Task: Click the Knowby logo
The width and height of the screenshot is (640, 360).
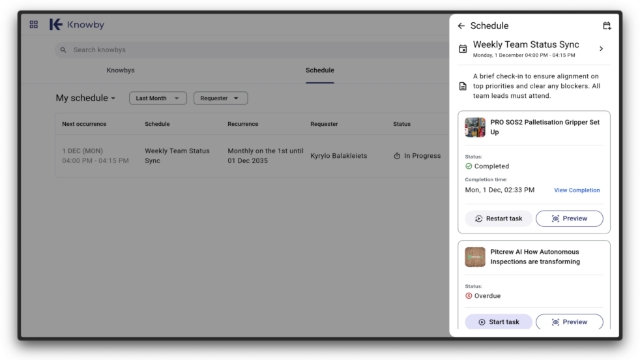Action: pos(77,24)
